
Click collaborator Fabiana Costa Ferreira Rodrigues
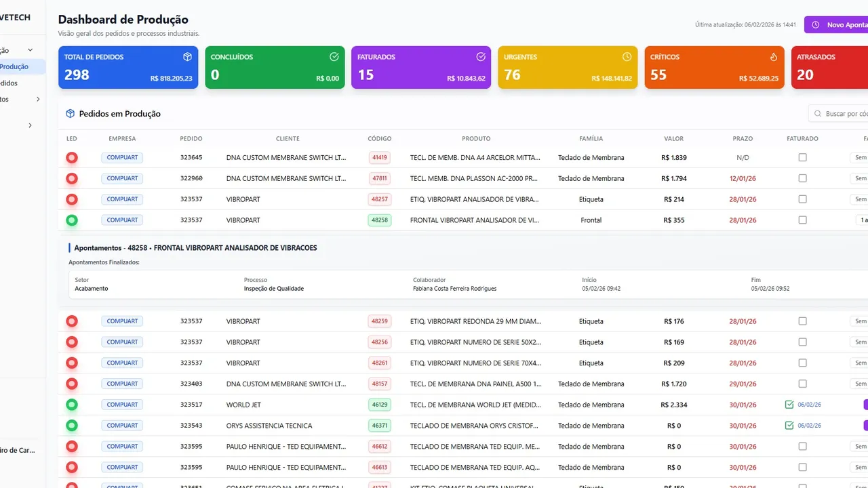tap(454, 289)
